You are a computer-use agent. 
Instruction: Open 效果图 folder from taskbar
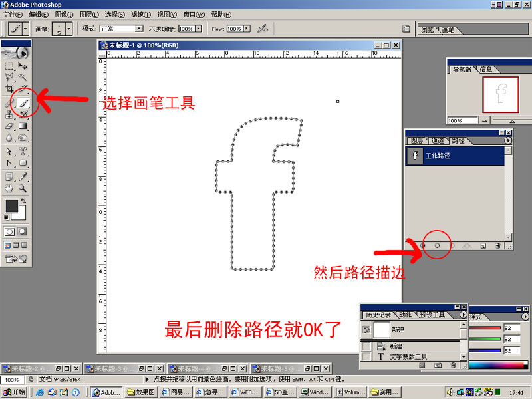pyautogui.click(x=142, y=392)
